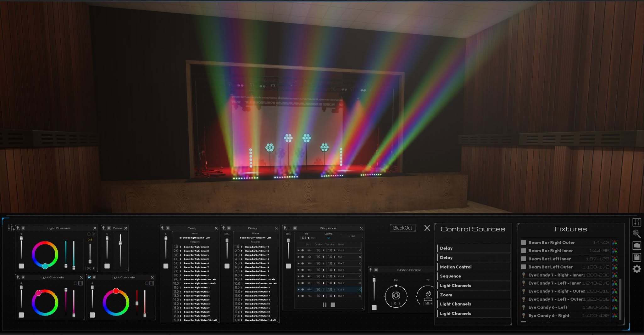Click the RGB color icon for Beam Bar Left Inner

614,259
